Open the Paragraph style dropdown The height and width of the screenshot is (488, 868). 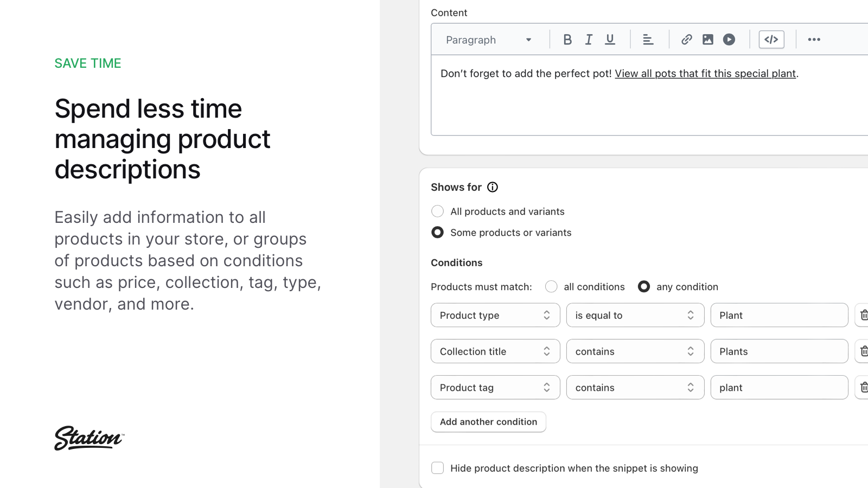pos(488,40)
